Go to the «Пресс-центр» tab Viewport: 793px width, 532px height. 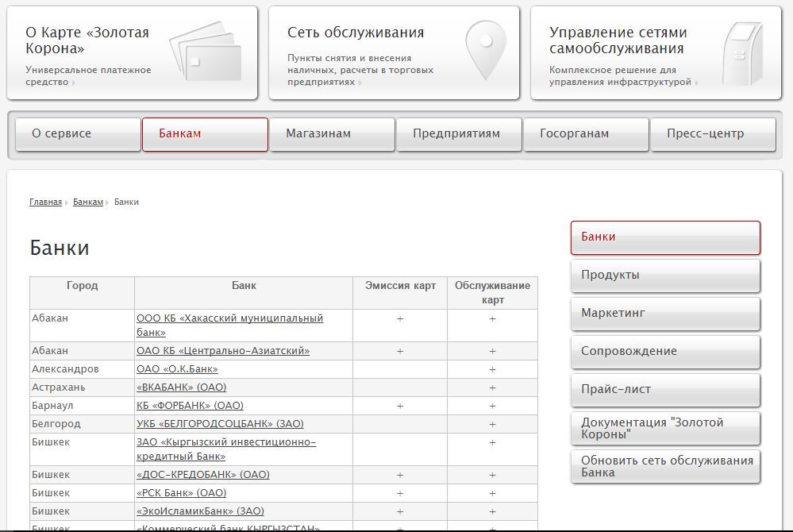(713, 134)
